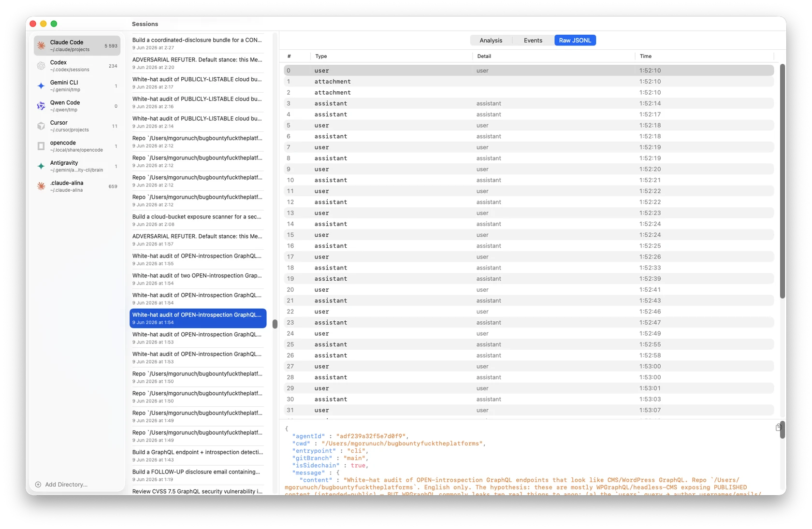Click the agentId value in JSON

[x=371, y=436]
